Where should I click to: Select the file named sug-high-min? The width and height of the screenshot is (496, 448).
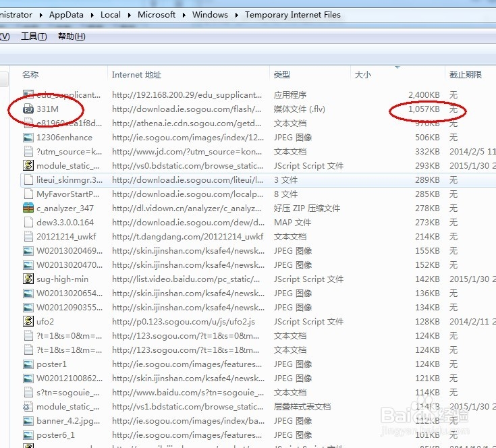tap(62, 279)
